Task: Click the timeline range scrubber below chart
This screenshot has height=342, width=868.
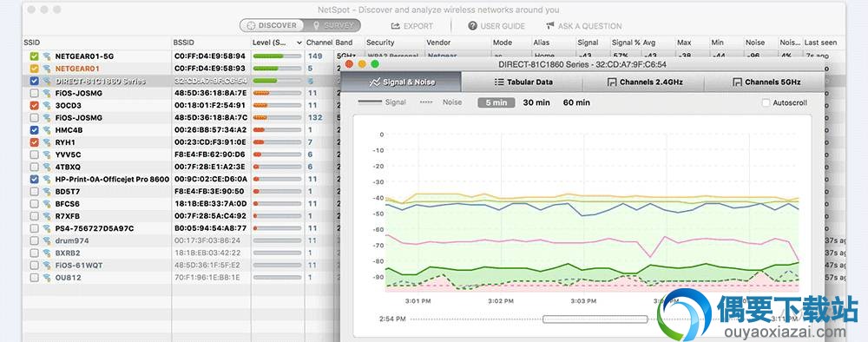Action: click(x=595, y=319)
